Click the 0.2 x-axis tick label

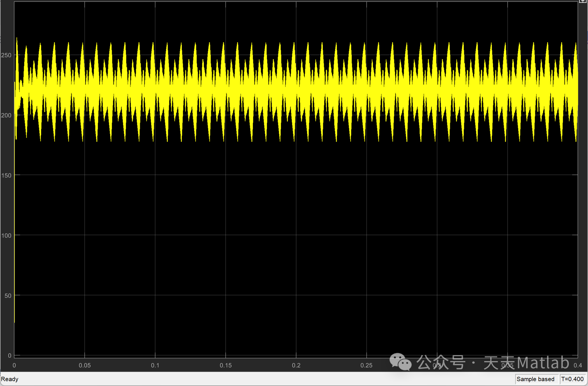(296, 365)
